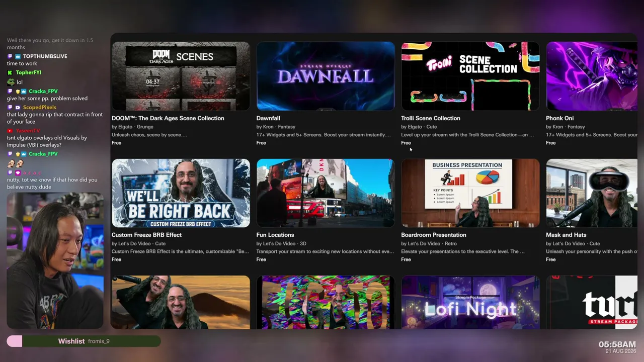Click the Free price under Custom Freeze BRB Effect
Image resolution: width=644 pixels, height=362 pixels.
(x=116, y=259)
